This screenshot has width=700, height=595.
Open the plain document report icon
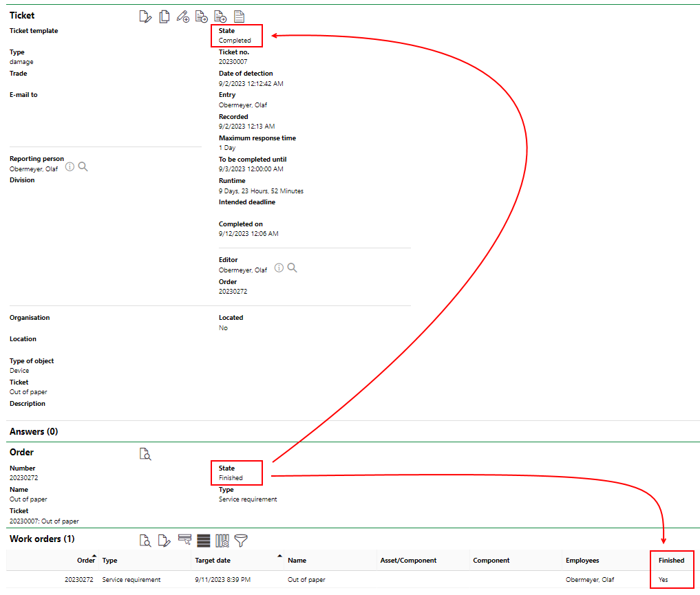(239, 16)
